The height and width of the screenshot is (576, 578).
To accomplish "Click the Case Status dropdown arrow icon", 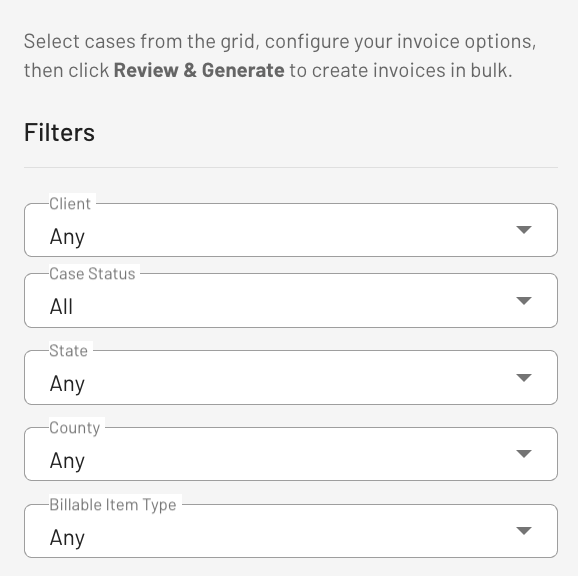I will (x=523, y=300).
